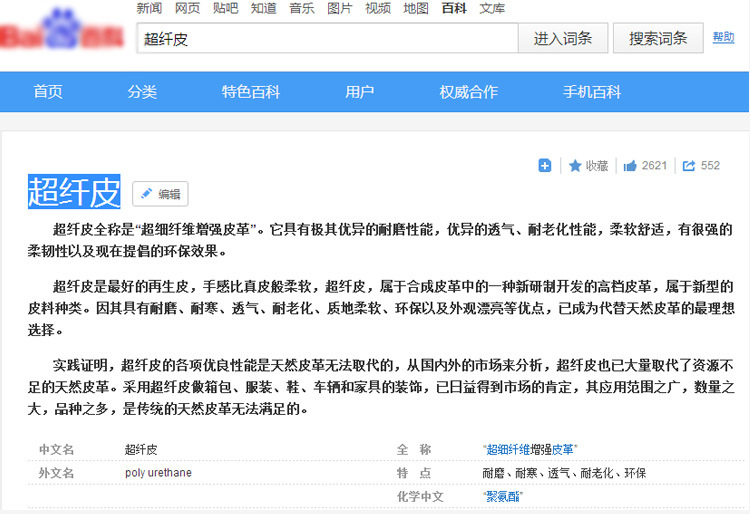Open the 皮革 link in 全称 row
This screenshot has width=750, height=514.
pos(562,449)
